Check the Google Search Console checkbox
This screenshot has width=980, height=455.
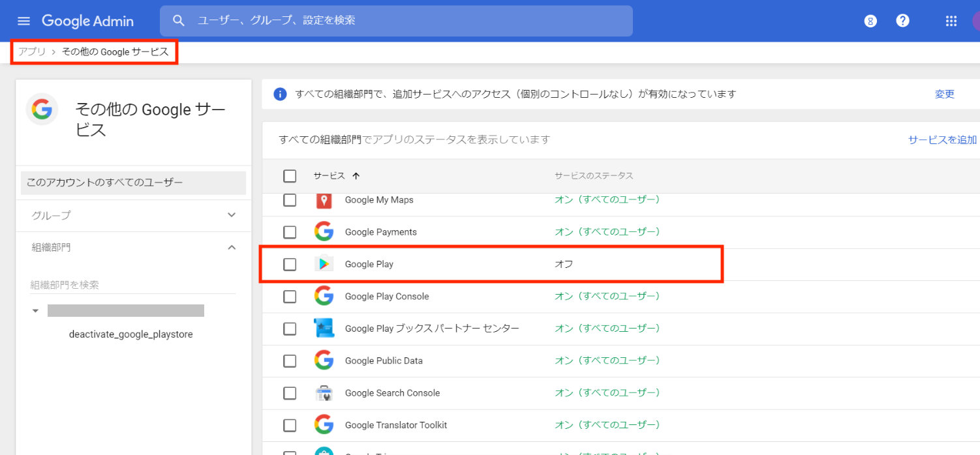click(290, 393)
